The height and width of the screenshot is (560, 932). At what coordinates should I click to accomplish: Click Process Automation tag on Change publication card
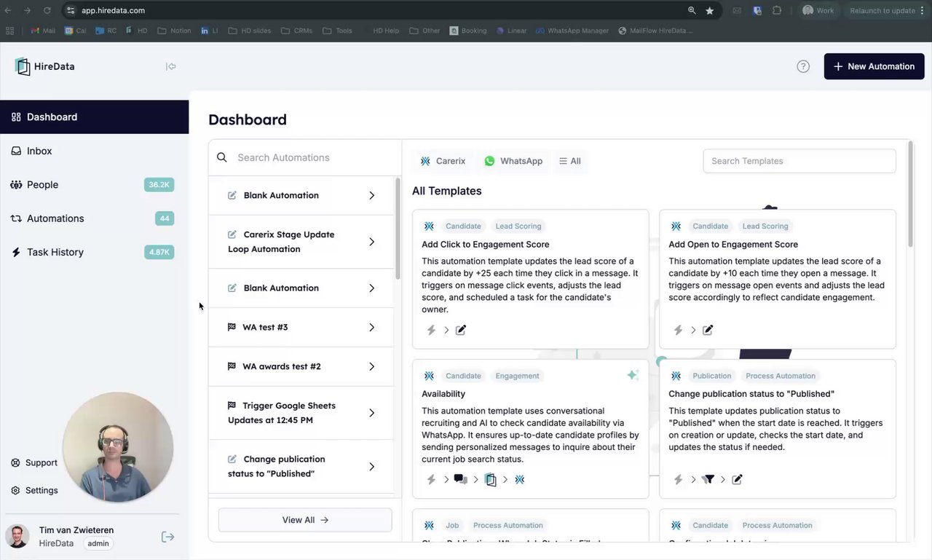pos(780,376)
